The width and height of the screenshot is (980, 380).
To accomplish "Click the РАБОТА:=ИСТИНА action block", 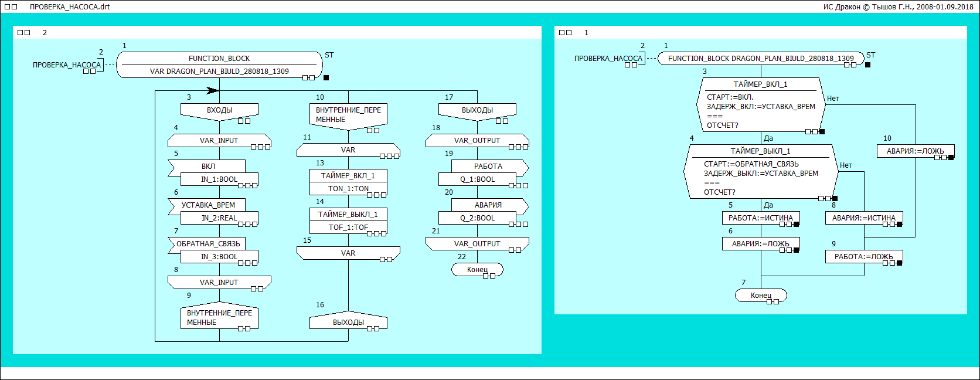I will [x=760, y=218].
